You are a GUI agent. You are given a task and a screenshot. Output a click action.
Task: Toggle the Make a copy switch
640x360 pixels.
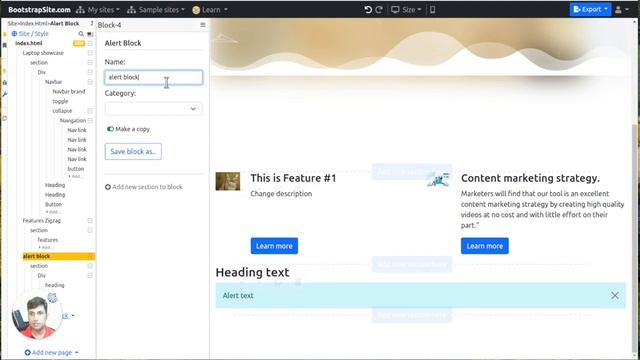(x=110, y=129)
